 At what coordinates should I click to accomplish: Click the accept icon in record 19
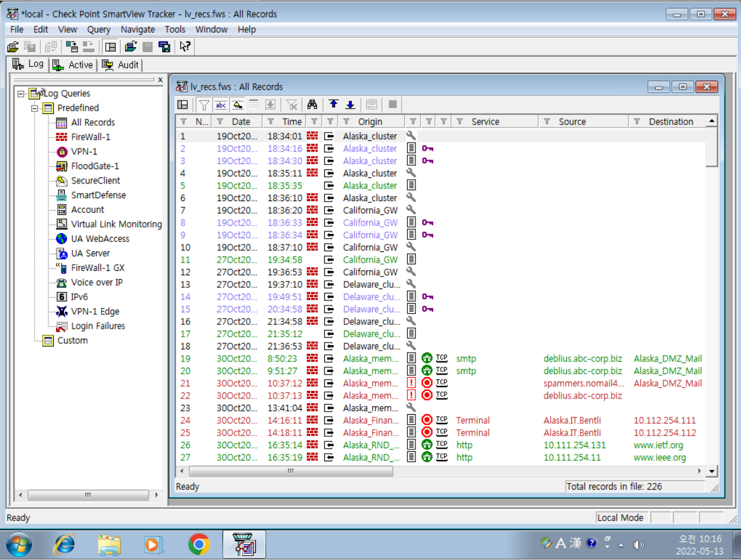pos(427,358)
